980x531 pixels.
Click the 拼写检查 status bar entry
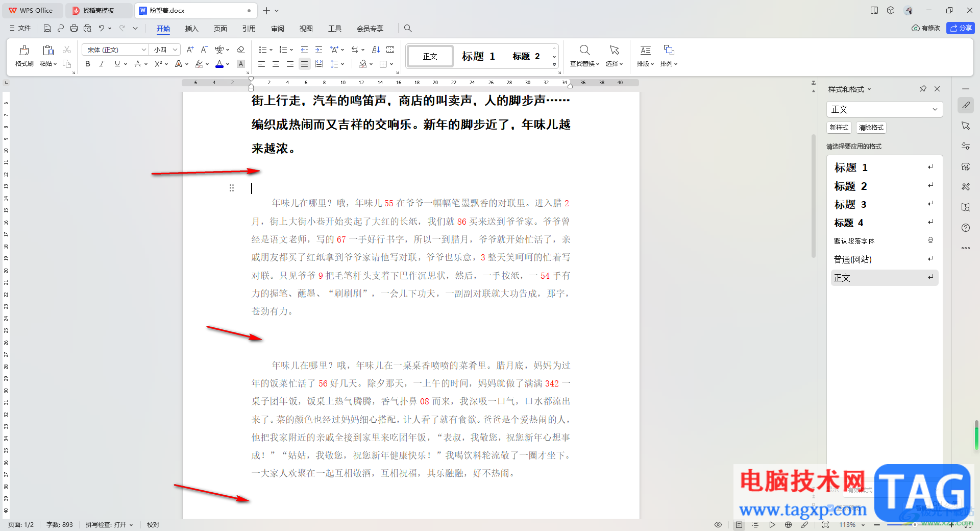109,525
